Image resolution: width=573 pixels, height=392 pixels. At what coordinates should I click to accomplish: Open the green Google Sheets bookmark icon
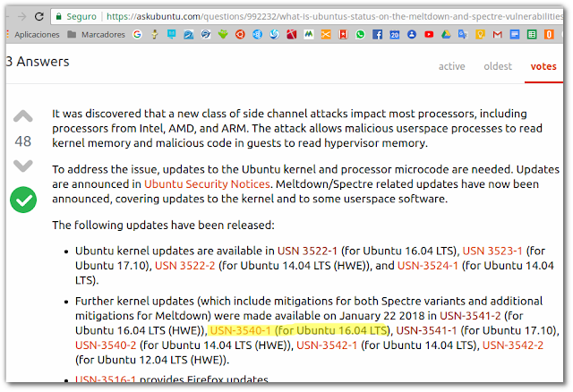coord(532,35)
